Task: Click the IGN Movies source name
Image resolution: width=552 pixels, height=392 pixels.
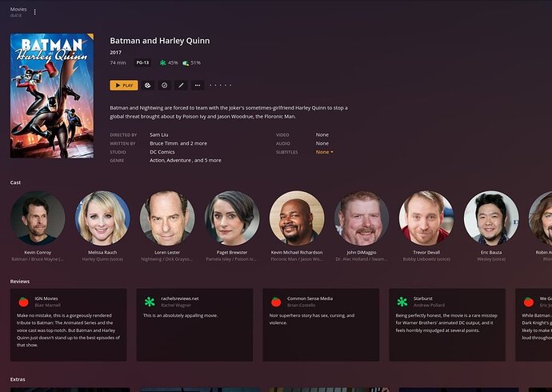Action: 46,298
